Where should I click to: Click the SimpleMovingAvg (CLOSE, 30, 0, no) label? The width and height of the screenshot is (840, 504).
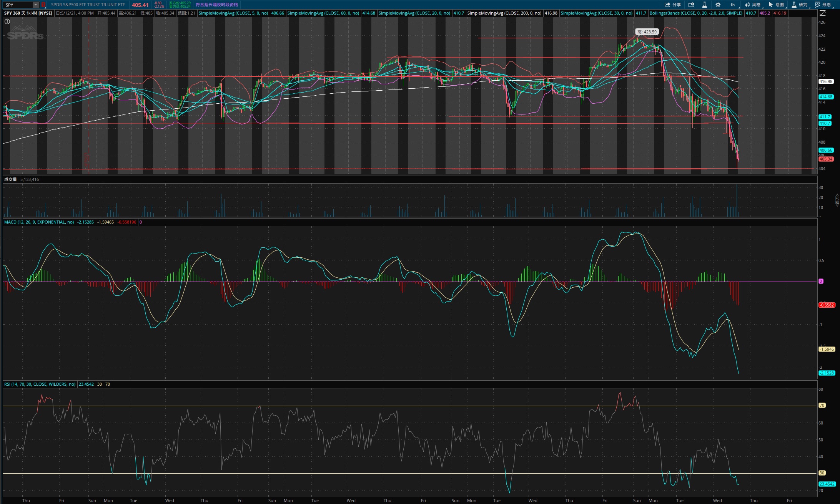tap(597, 13)
